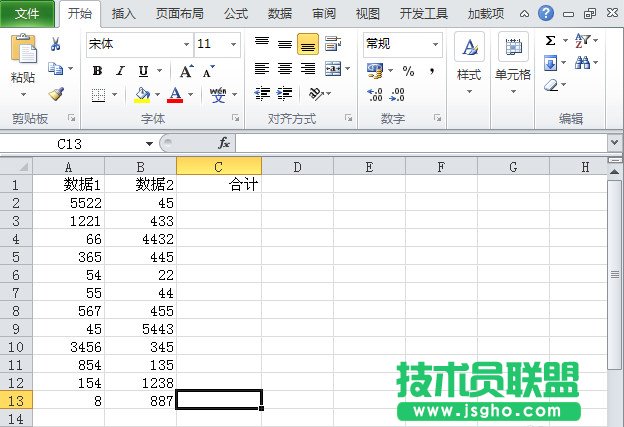Apply yellow fill color bucket
Viewport: 624px width, 427px height.
[x=142, y=95]
